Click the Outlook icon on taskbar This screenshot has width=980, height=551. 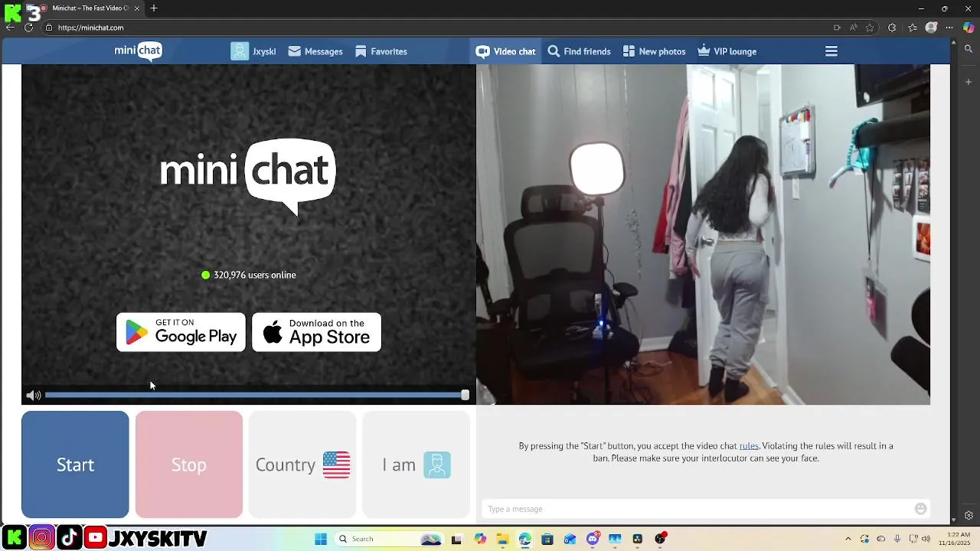click(x=570, y=539)
